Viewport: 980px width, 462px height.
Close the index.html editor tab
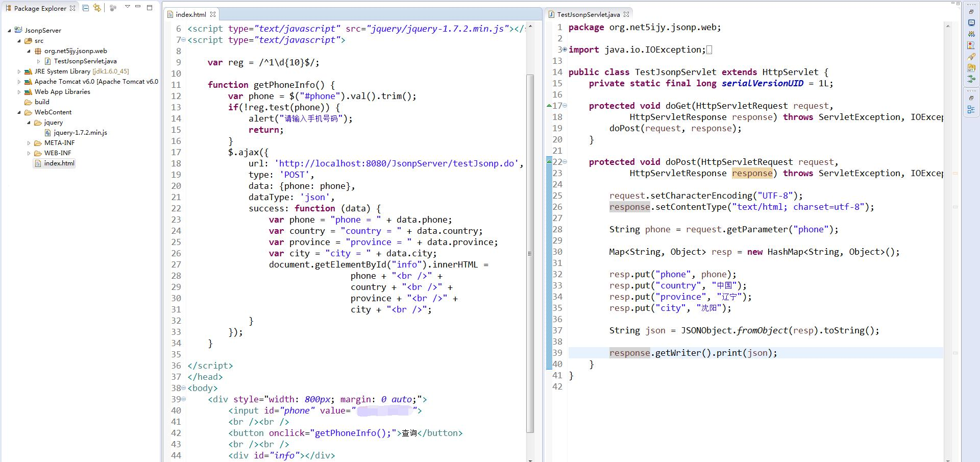(213, 14)
